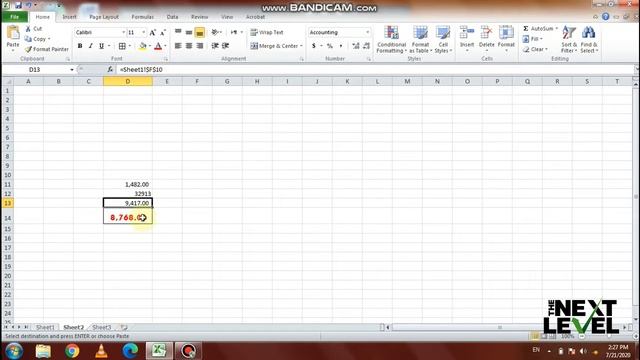Click Increase Decimal icon
The height and width of the screenshot is (360, 640).
tap(356, 46)
